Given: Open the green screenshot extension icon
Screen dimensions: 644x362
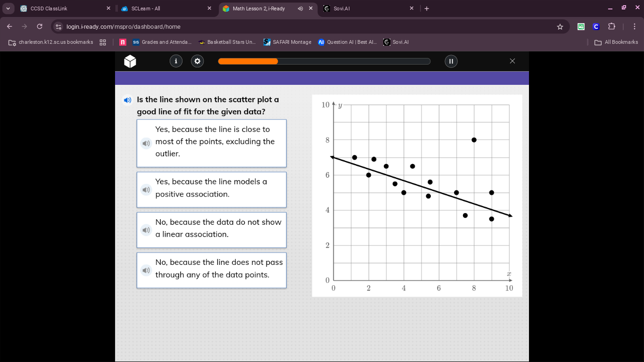Looking at the screenshot, I should tap(581, 27).
